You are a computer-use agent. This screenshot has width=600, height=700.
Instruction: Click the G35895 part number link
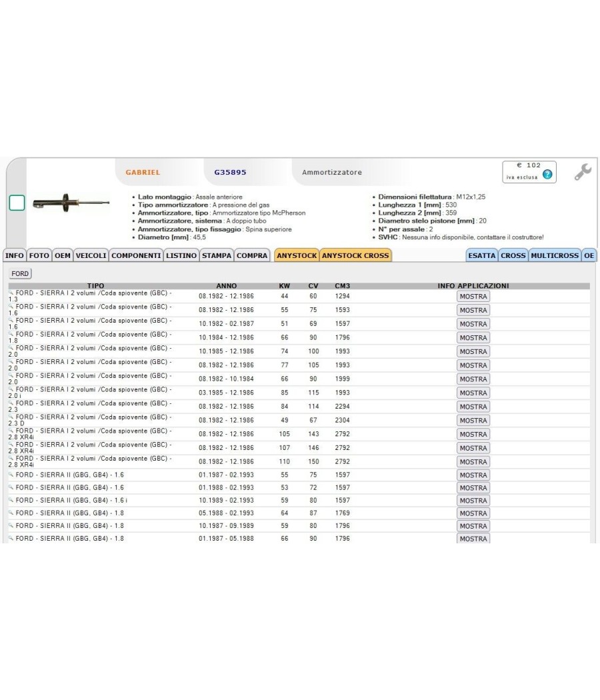[x=231, y=172]
